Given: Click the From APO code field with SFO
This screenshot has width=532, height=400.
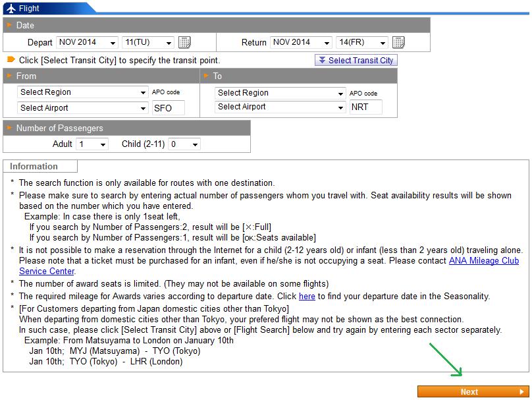Looking at the screenshot, I should tap(168, 108).
